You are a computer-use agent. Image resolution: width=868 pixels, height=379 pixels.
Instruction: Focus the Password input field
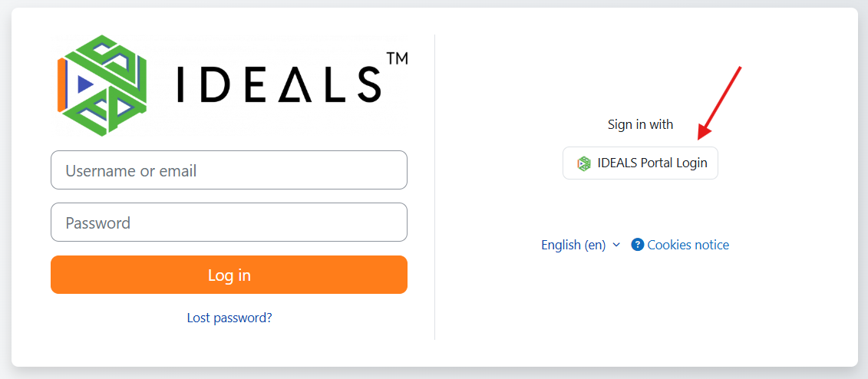coord(229,222)
